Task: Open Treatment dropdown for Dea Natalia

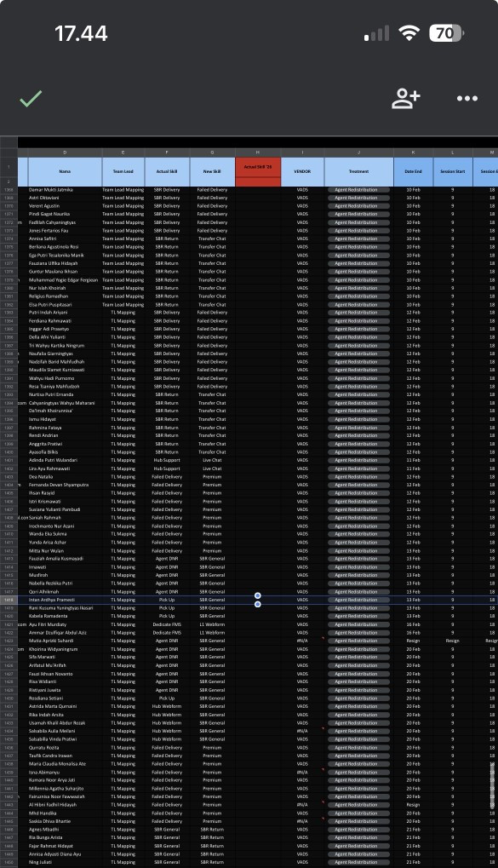Action: click(x=358, y=477)
